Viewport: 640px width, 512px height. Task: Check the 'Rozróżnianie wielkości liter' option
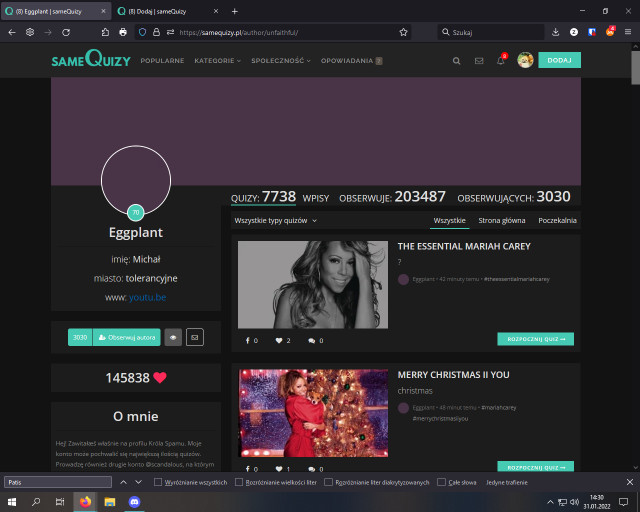239,482
